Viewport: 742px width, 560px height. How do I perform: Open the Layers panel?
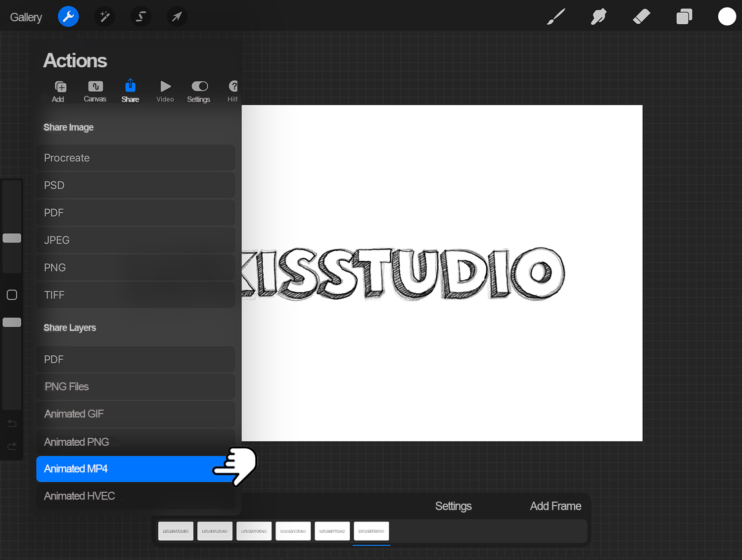[684, 16]
